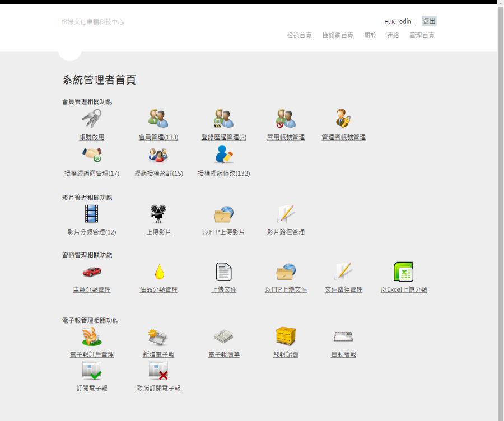Click the handshake icon for 授權經銷商管理
Image resolution: width=504 pixels, height=421 pixels.
(x=92, y=155)
